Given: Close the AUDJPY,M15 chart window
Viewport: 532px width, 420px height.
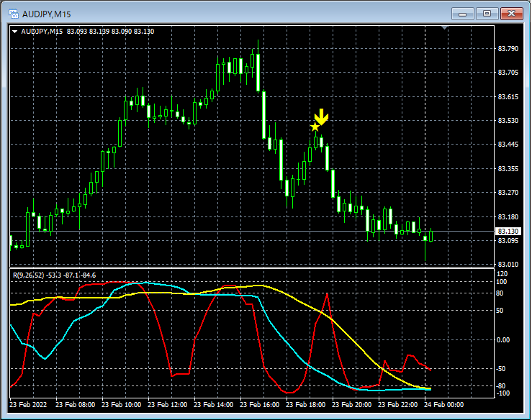Looking at the screenshot, I should coord(512,14).
